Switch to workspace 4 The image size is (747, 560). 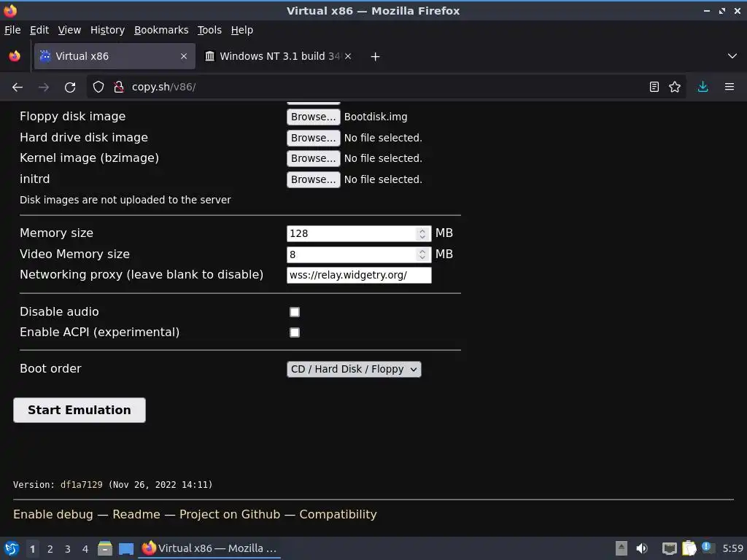(x=85, y=549)
